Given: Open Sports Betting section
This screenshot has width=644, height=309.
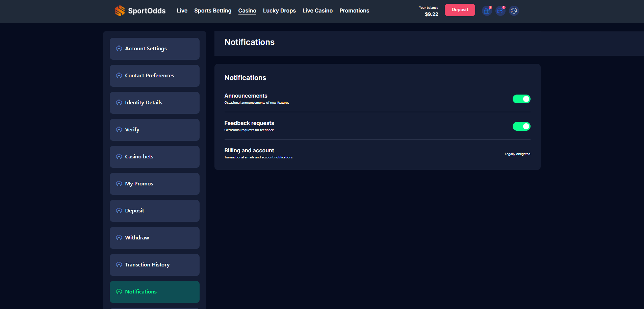Looking at the screenshot, I should pos(213,11).
